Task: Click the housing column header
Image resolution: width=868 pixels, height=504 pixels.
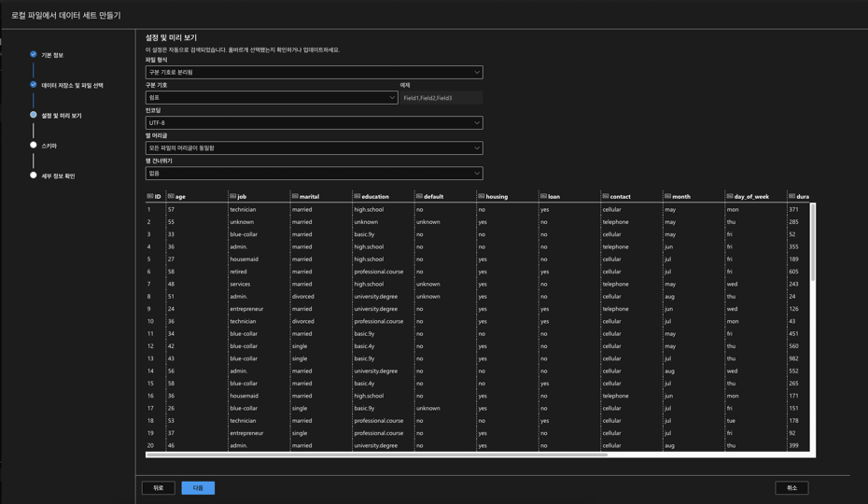Action: [497, 197]
